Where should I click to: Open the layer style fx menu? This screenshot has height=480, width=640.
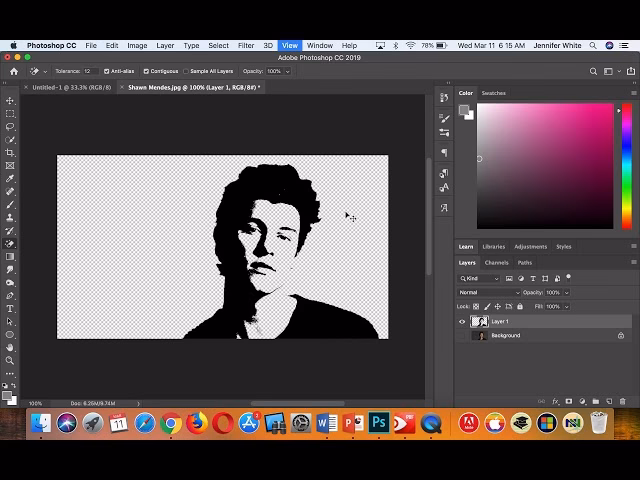pos(555,402)
